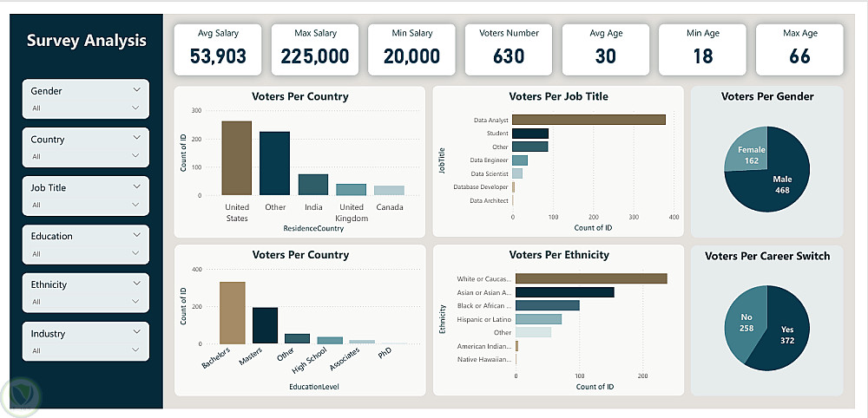Select the Data Analyst bar
The width and height of the screenshot is (868, 418).
coord(589,120)
